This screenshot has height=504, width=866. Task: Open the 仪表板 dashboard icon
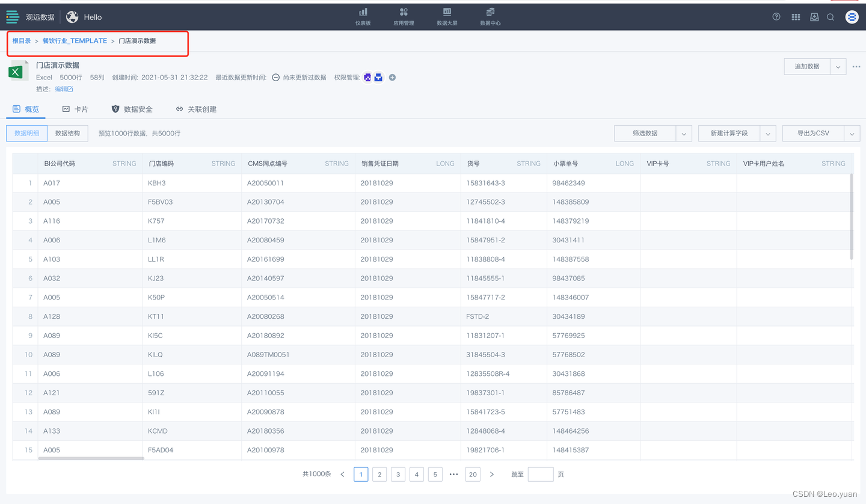pos(363,17)
